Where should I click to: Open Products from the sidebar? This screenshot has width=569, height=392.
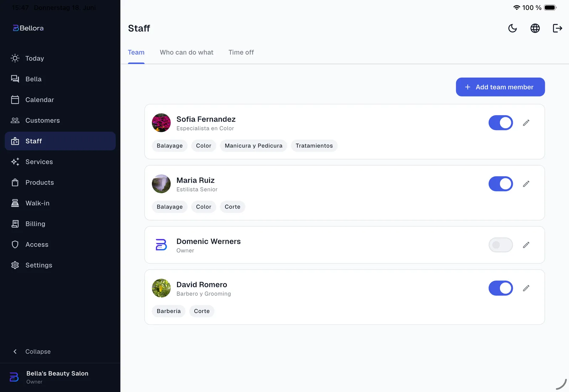60,182
